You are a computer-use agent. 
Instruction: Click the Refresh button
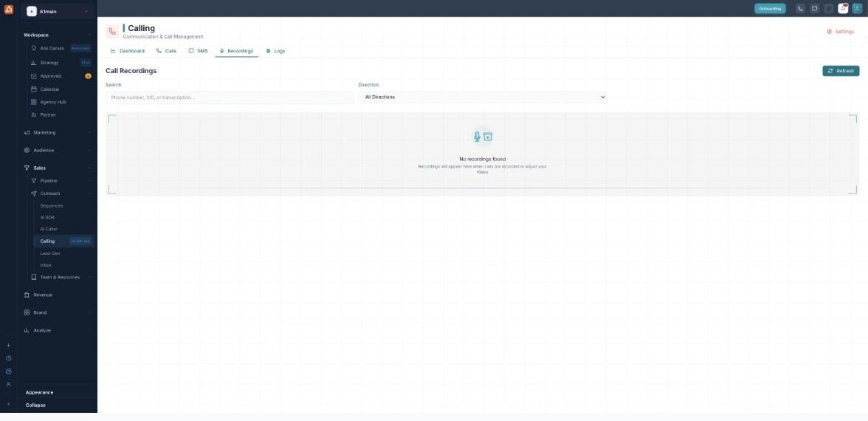coord(841,71)
